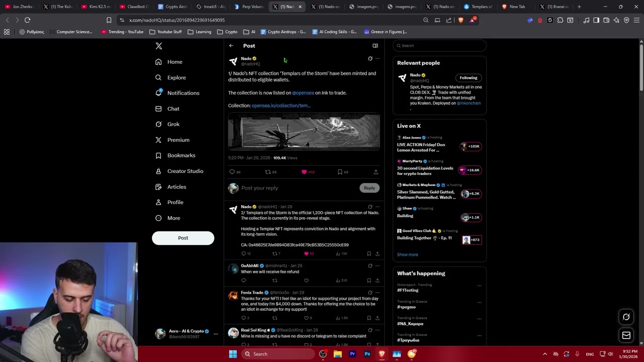
Task: Open the @inkonchain link in Nado bio
Action: pos(469,104)
